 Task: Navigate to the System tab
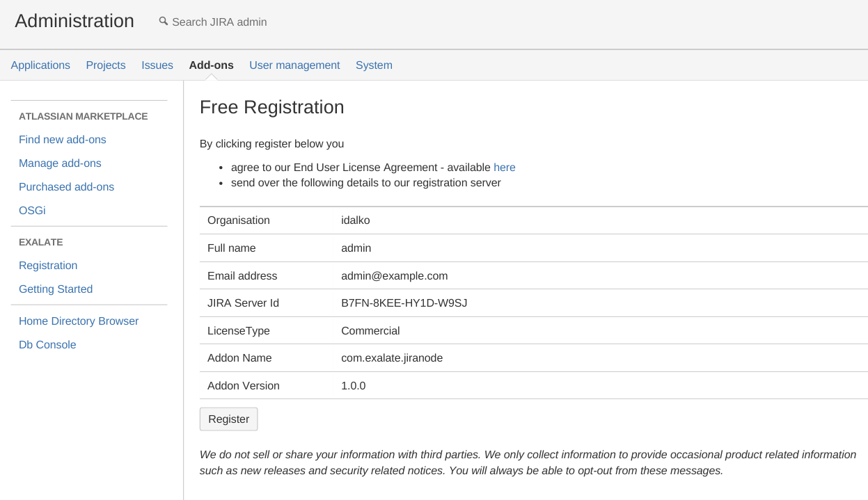click(x=374, y=65)
